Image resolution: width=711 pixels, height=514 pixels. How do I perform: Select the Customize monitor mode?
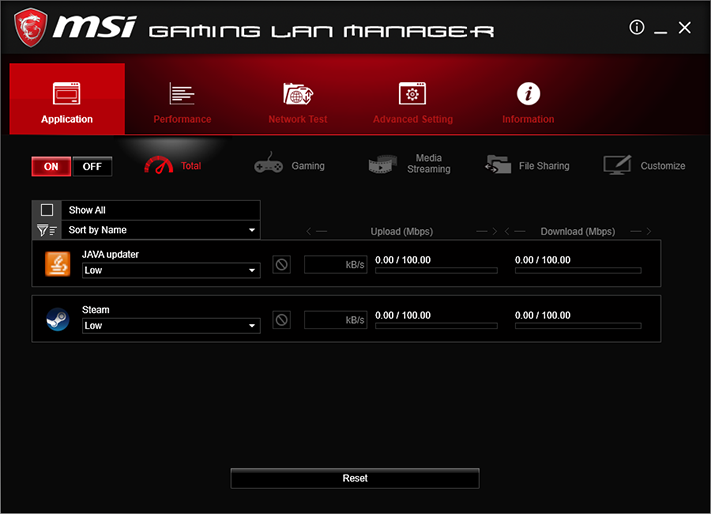(x=644, y=165)
